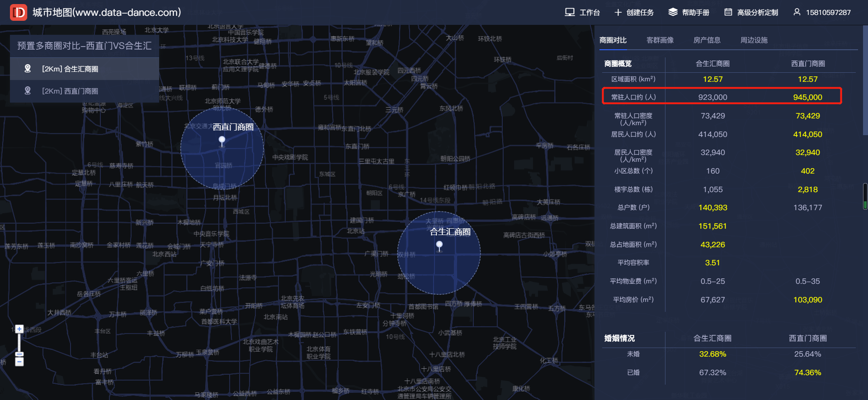Click the 居民人口约 (人) row label
868x400 pixels.
pyautogui.click(x=633, y=134)
